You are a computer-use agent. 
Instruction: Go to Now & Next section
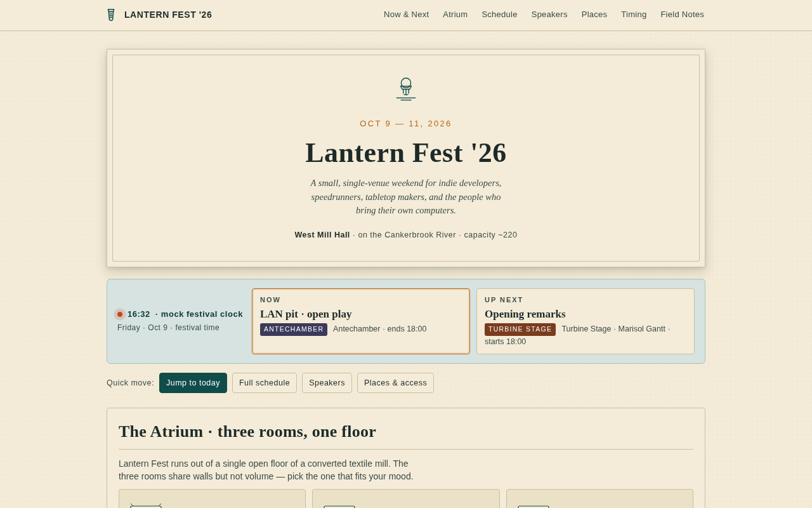point(406,15)
